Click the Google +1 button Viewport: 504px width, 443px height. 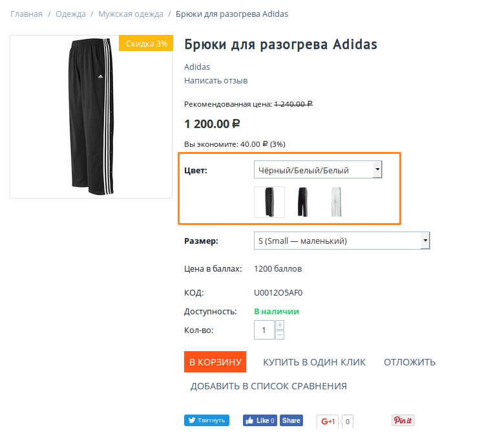[x=328, y=422]
